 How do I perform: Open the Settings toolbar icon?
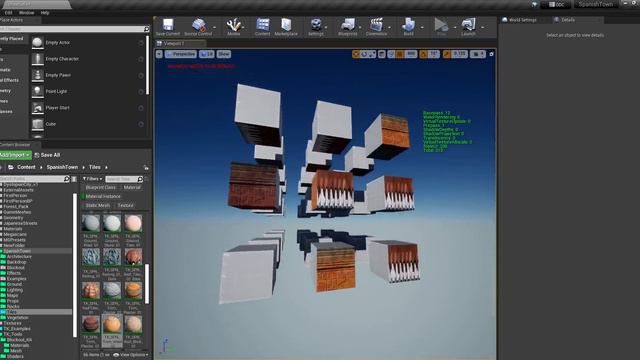(316, 24)
